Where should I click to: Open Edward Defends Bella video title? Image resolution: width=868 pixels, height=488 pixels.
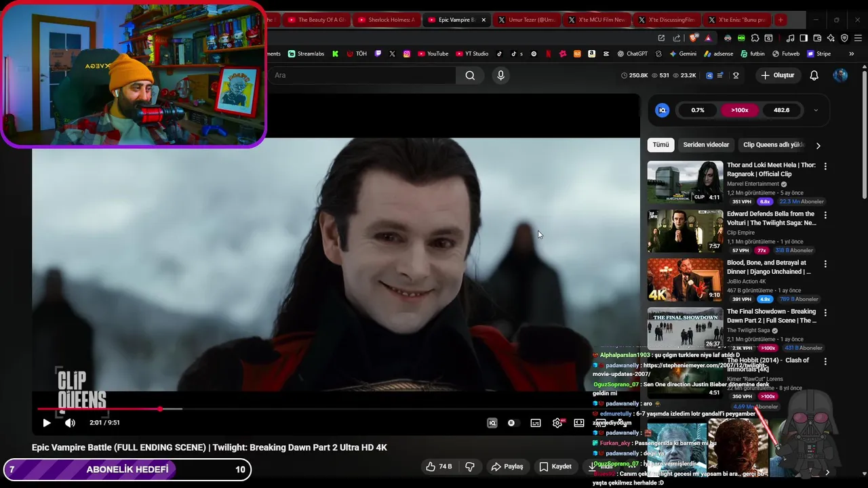tap(771, 218)
